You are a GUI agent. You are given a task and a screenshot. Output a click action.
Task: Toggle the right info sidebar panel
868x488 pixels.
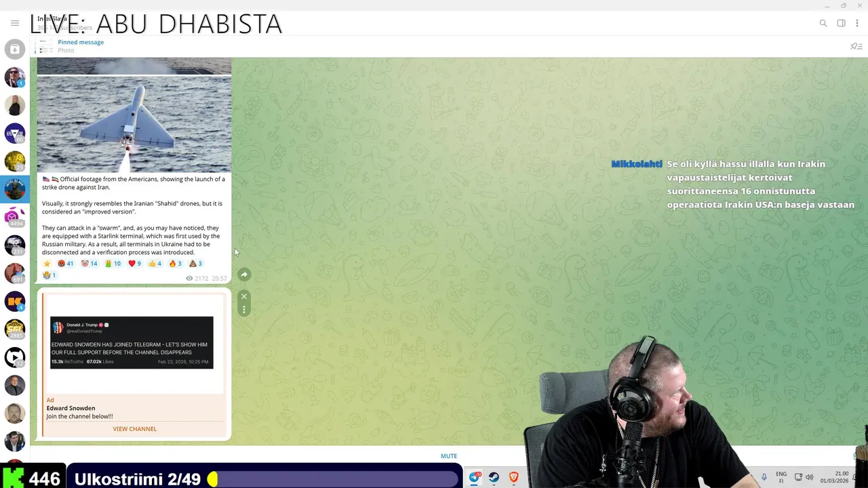pyautogui.click(x=841, y=23)
